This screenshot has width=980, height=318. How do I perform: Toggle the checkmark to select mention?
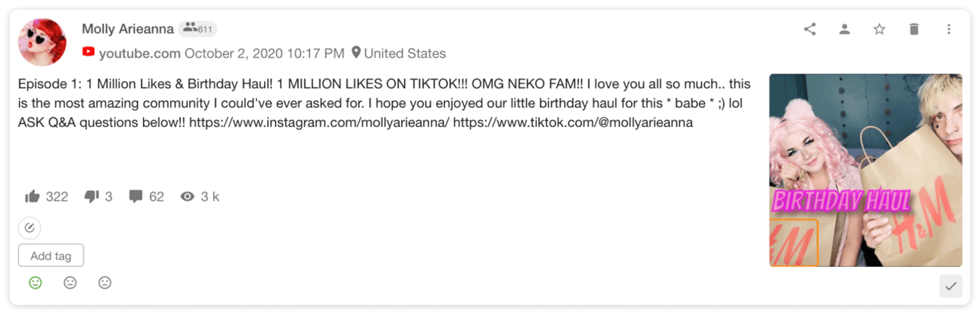pyautogui.click(x=950, y=286)
